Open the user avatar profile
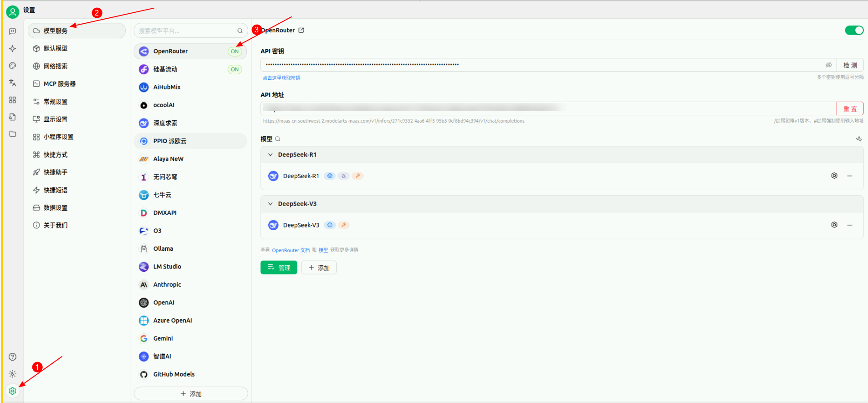 coord(13,12)
